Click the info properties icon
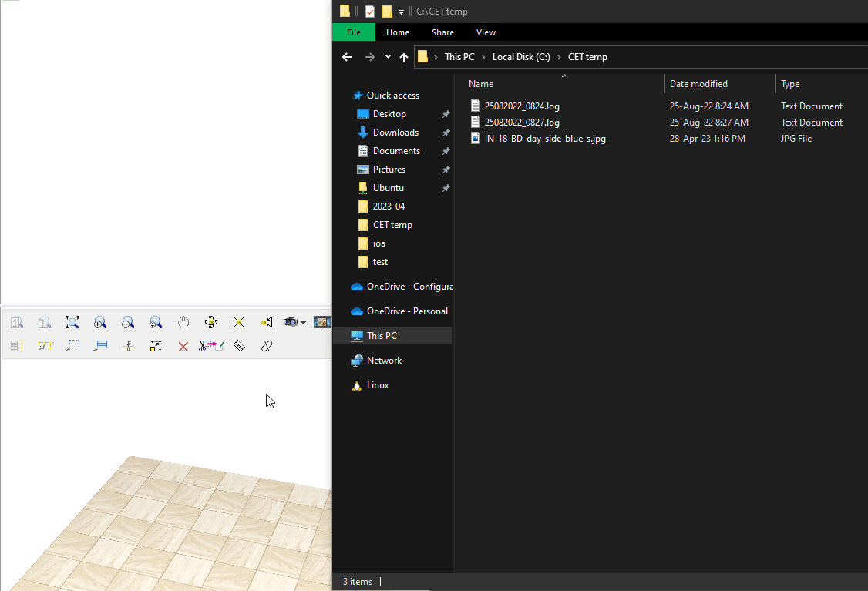This screenshot has width=868, height=591. (128, 347)
